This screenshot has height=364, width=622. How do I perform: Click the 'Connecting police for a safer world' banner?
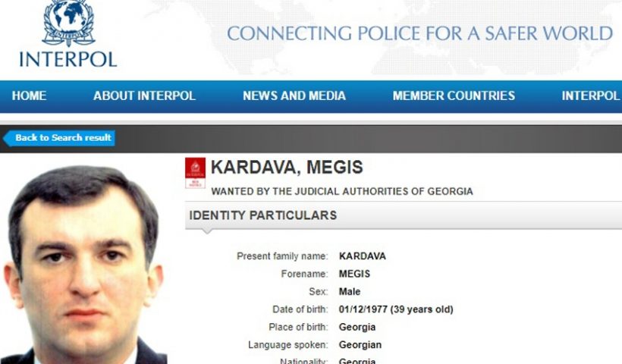419,33
